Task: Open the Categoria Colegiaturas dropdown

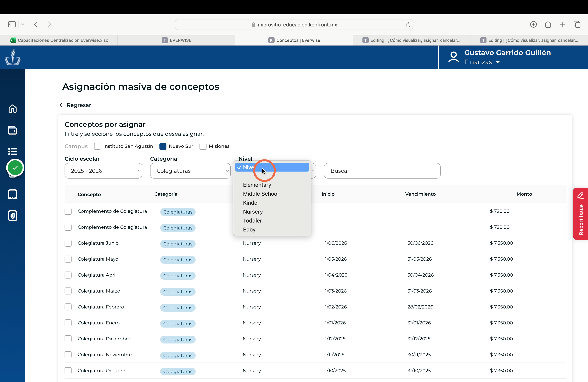Action: click(190, 171)
